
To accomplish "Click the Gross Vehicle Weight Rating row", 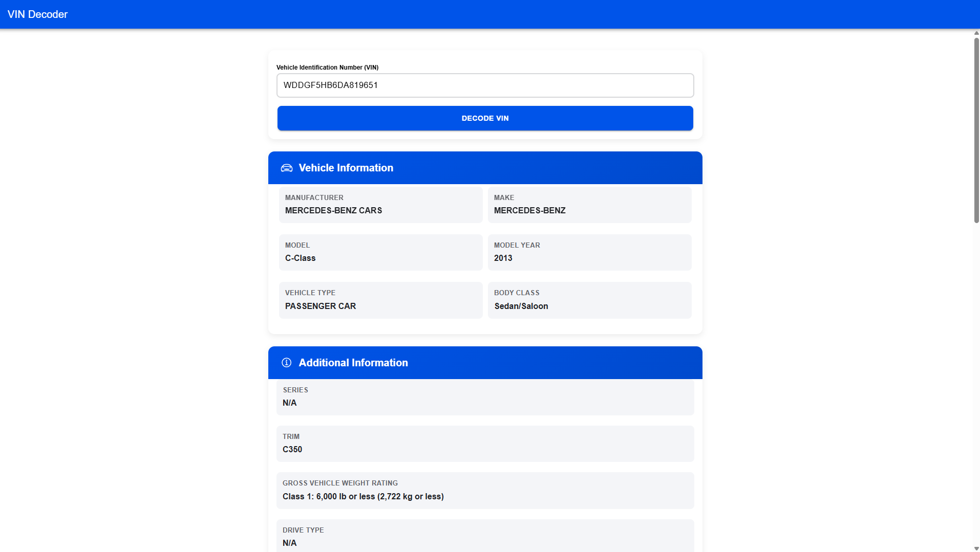I will tap(484, 490).
